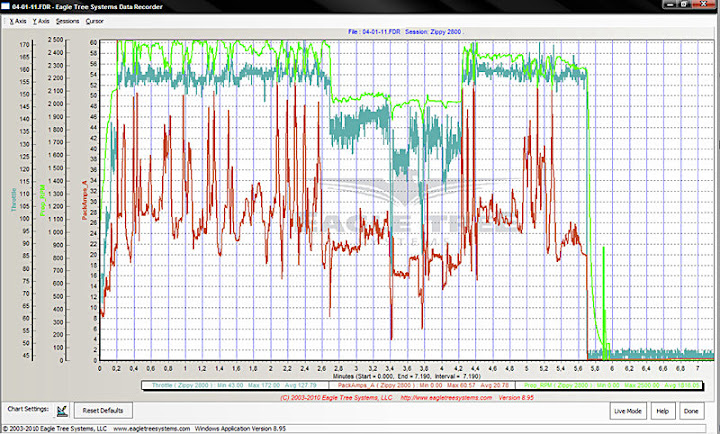Open the Y Axis menu
The width and height of the screenshot is (720, 434).
coord(41,21)
